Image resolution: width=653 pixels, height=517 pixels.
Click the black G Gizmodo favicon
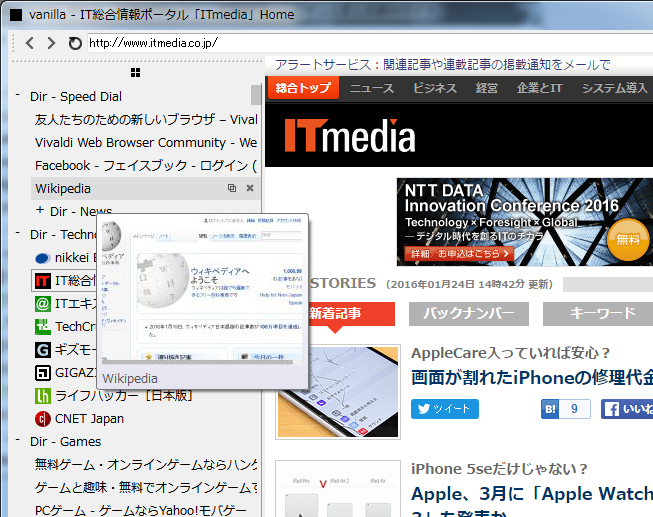(x=42, y=350)
